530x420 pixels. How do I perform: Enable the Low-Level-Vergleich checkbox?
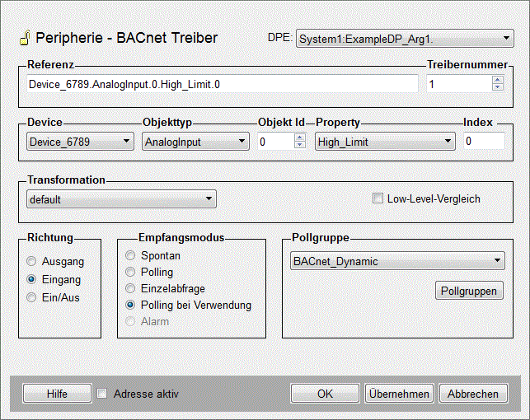[x=378, y=198]
